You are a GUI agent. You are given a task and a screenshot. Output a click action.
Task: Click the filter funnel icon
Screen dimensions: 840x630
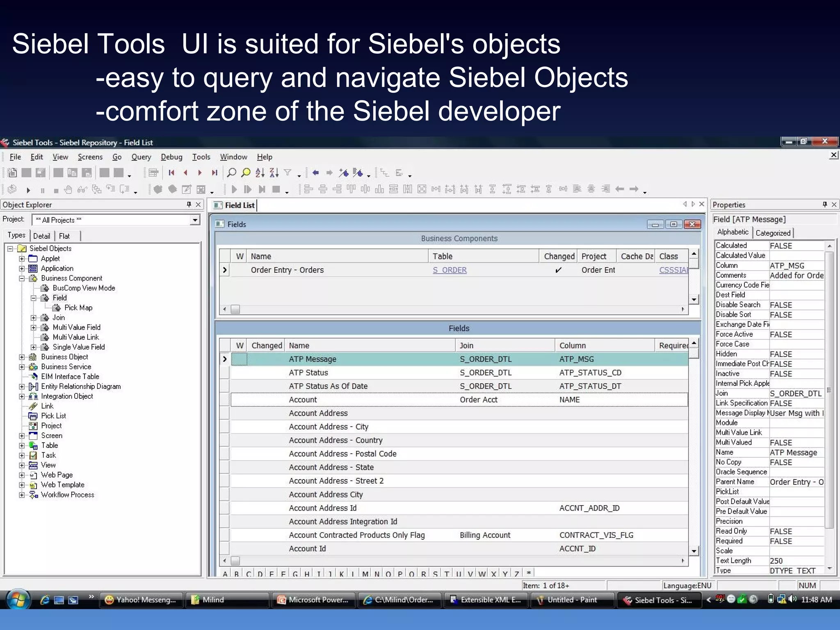[288, 173]
